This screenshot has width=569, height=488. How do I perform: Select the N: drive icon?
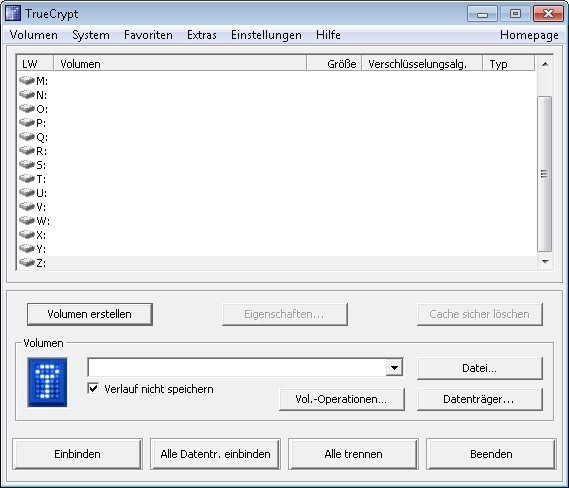[27, 94]
